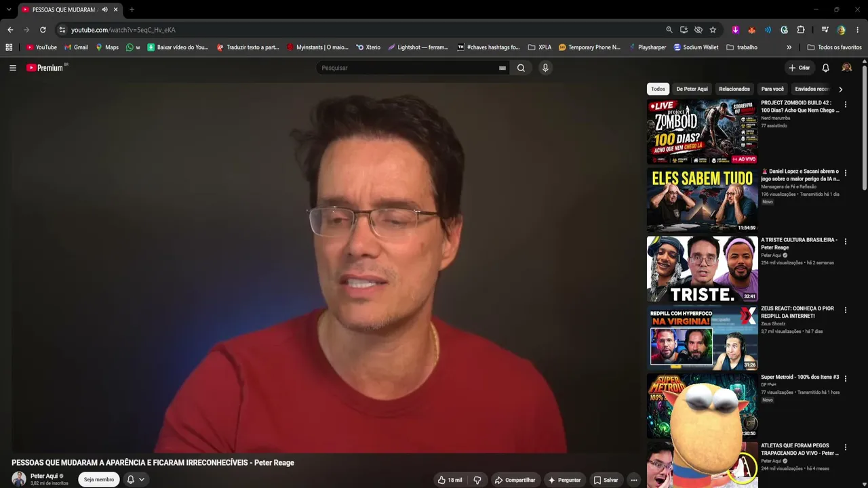Screen dimensions: 868x488
Task: Open Chrome three-dot menu
Action: [857, 30]
